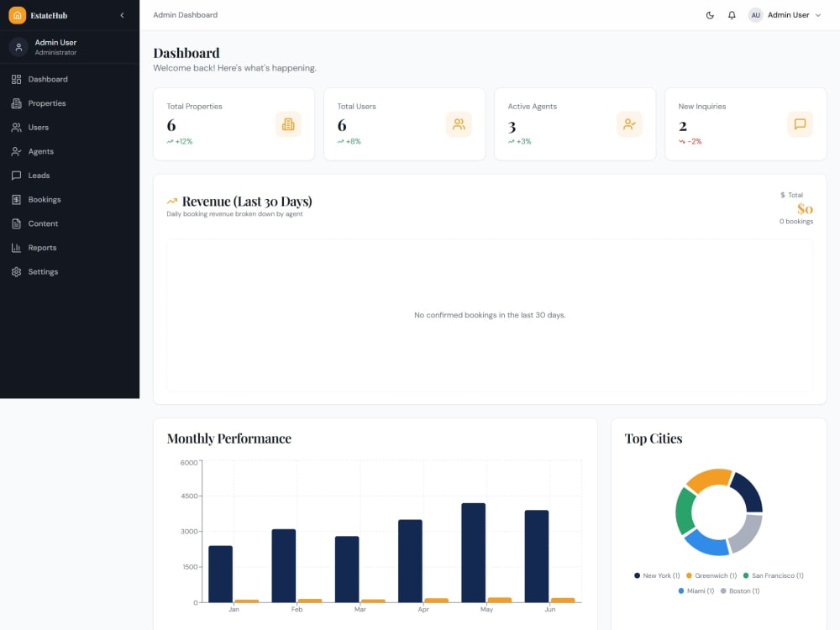Click the 'Top Cities' heading
Viewport: 840px width, 630px height.
[654, 438]
